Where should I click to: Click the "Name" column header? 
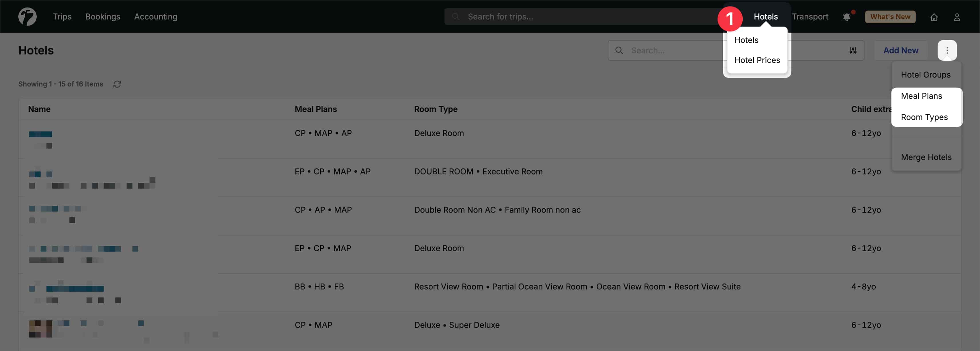39,109
